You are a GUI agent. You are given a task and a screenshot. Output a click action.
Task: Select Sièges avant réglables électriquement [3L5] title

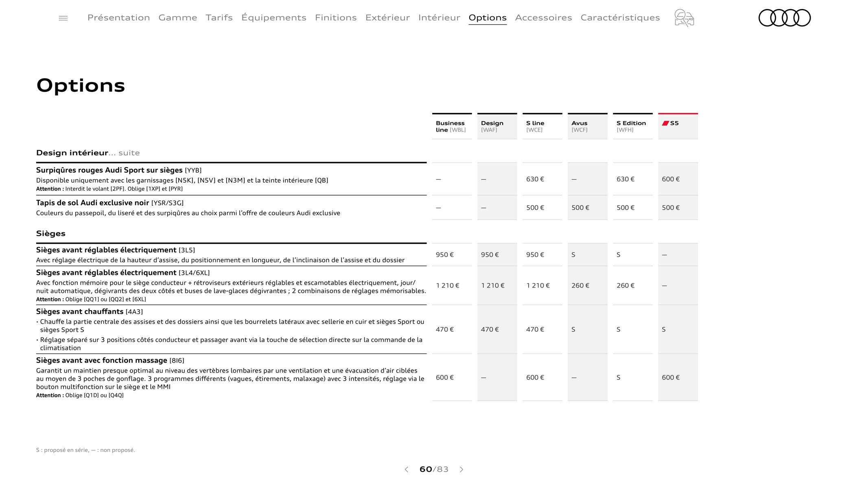[116, 250]
